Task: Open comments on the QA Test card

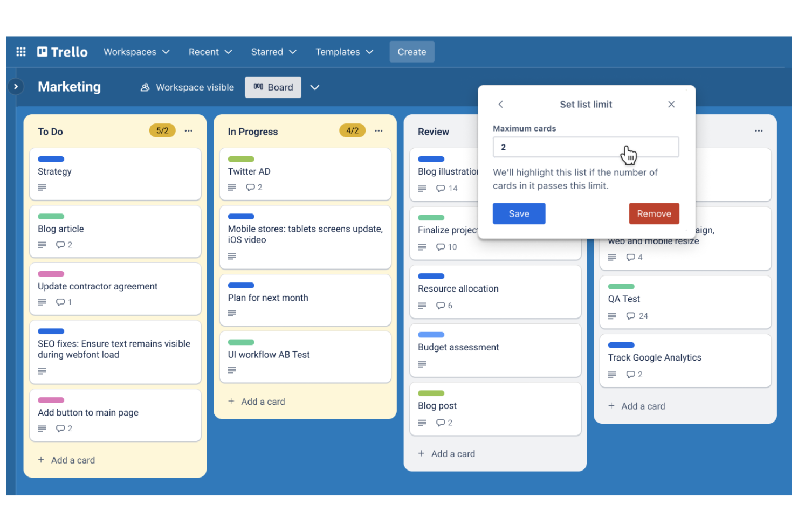Action: click(x=631, y=316)
